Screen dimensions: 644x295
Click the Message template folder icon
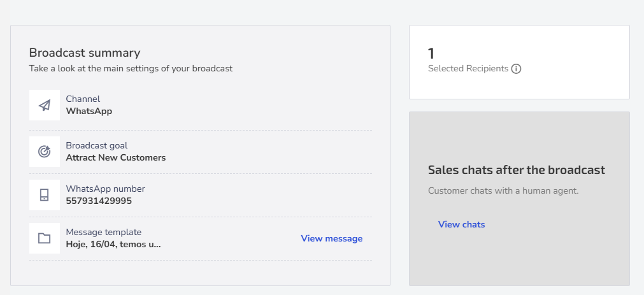click(44, 238)
